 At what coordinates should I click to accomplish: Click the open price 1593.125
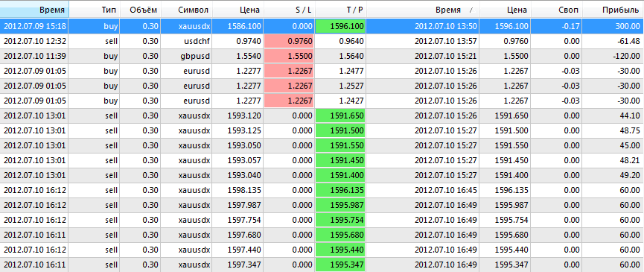pyautogui.click(x=243, y=130)
